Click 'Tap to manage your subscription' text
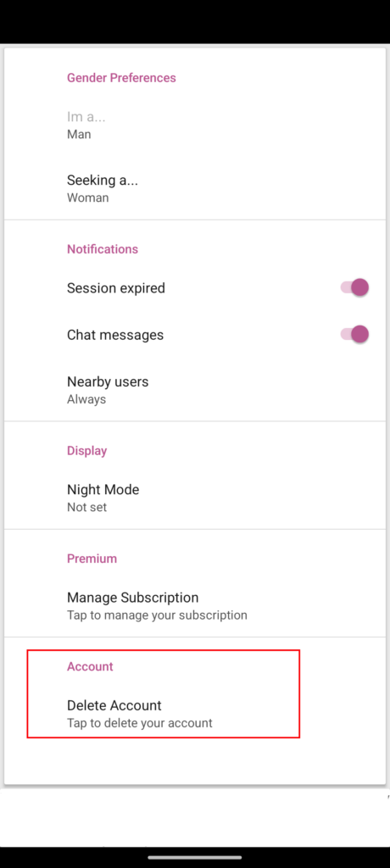The width and height of the screenshot is (390, 868). point(157,615)
